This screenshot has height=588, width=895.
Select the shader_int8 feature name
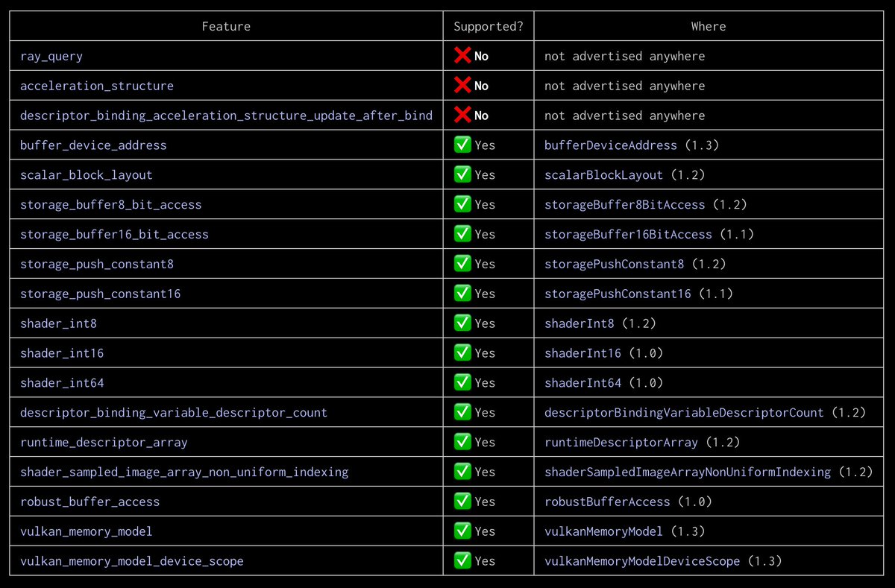click(x=58, y=323)
